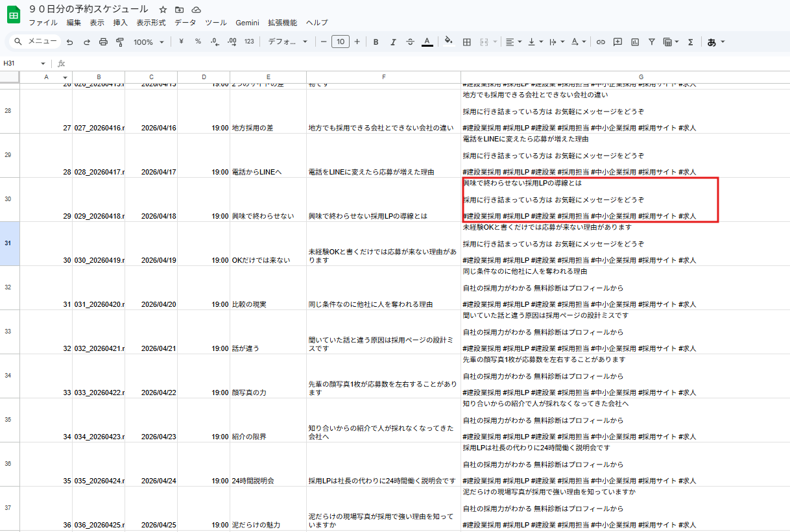Click the create filter funnel icon
Image resolution: width=790 pixels, height=532 pixels.
(x=652, y=42)
